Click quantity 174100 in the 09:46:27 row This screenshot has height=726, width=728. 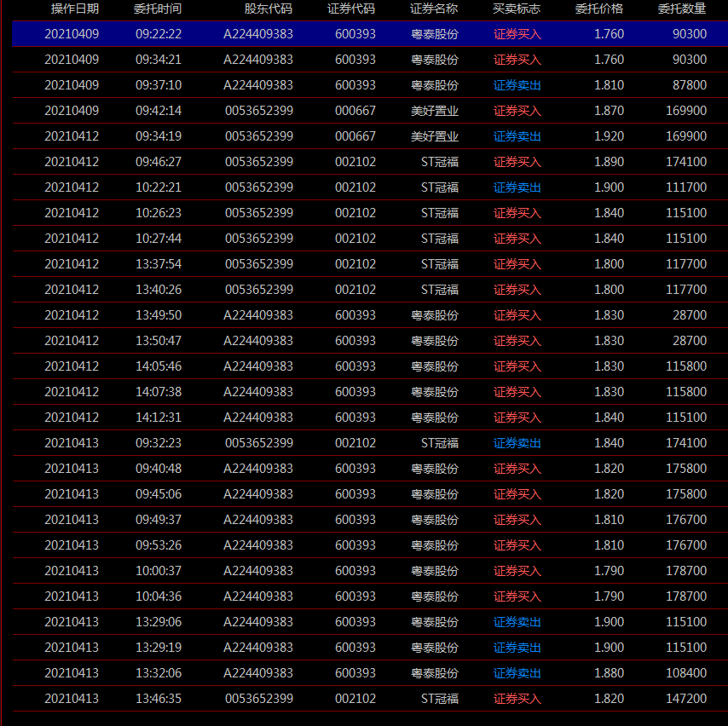coord(686,162)
